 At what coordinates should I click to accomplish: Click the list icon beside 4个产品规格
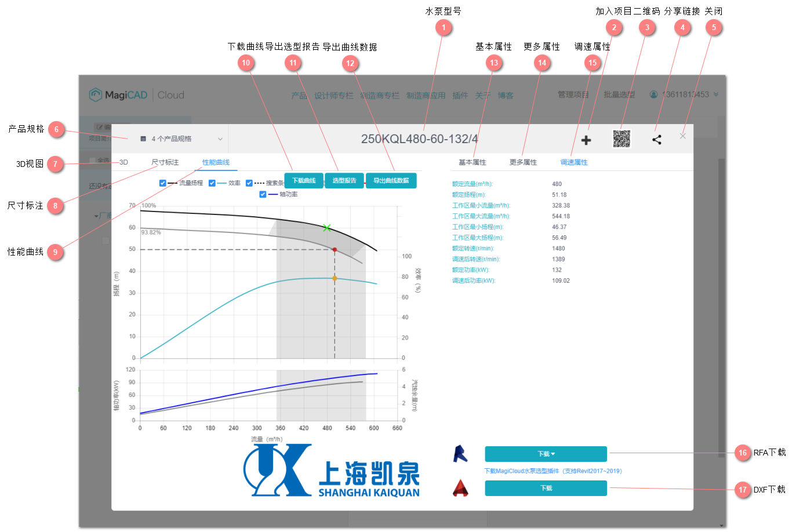(x=143, y=139)
